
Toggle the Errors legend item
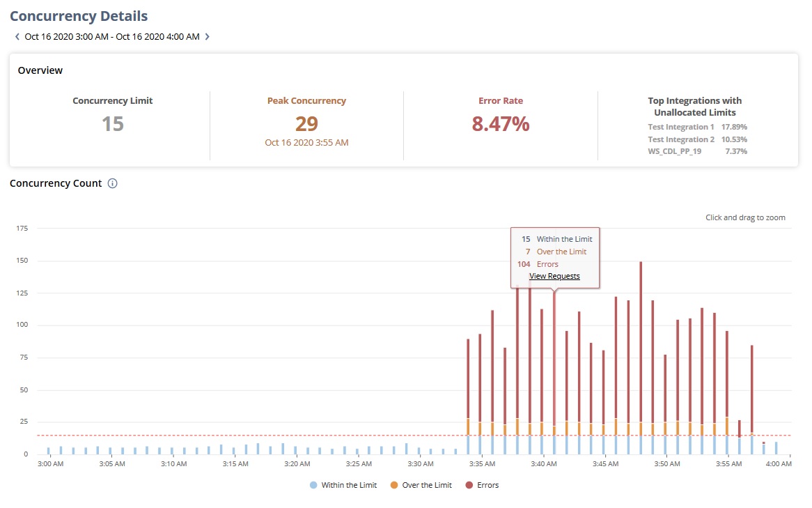(482, 485)
